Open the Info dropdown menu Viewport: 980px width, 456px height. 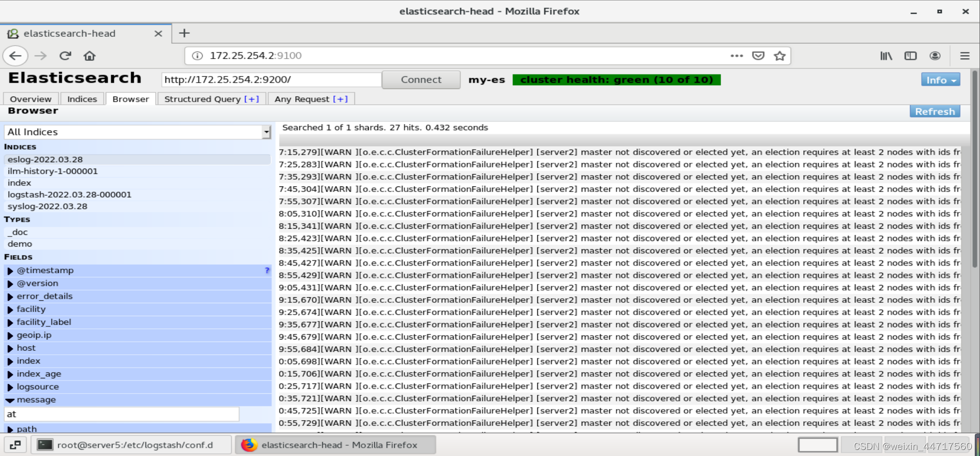tap(941, 80)
